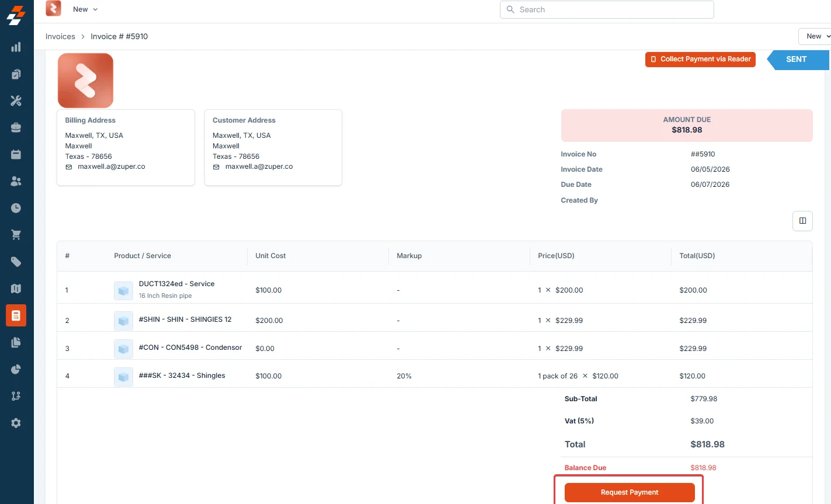This screenshot has height=504, width=831.
Task: Click the orange app logo in header
Action: (x=53, y=8)
